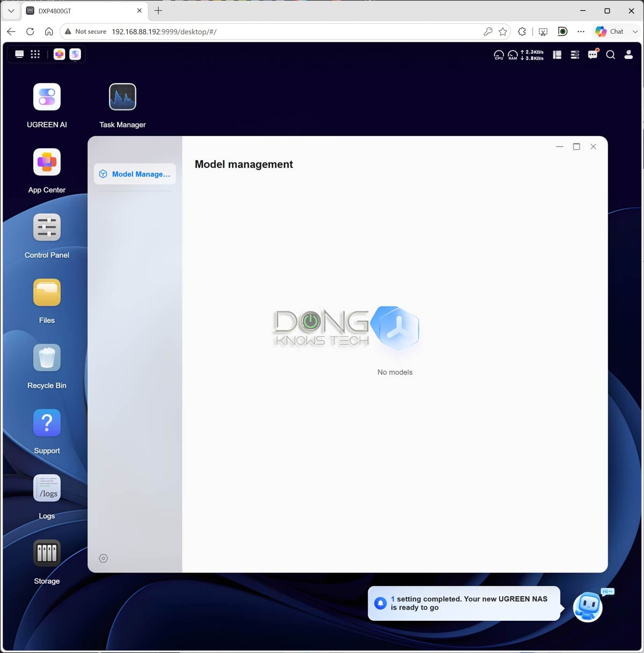Switch to App Center in NAS taskbar
The width and height of the screenshot is (644, 653).
(x=59, y=54)
